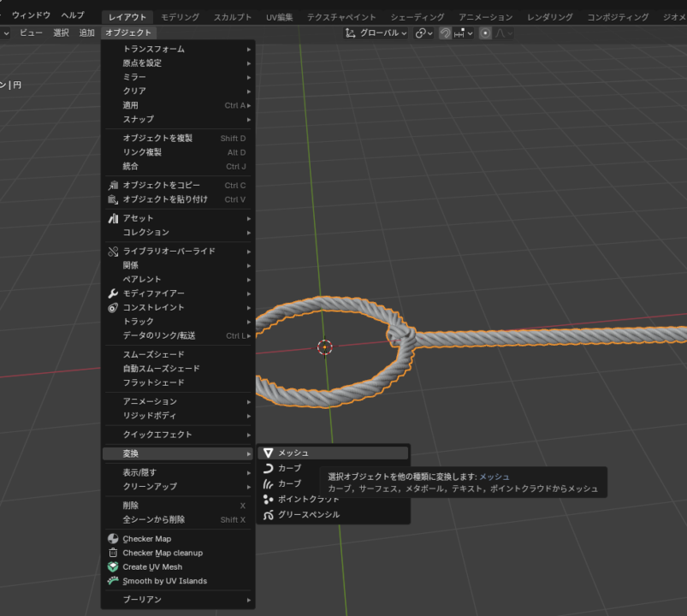This screenshot has width=687, height=616.
Task: Toggle the snap magnet button
Action: click(x=446, y=33)
